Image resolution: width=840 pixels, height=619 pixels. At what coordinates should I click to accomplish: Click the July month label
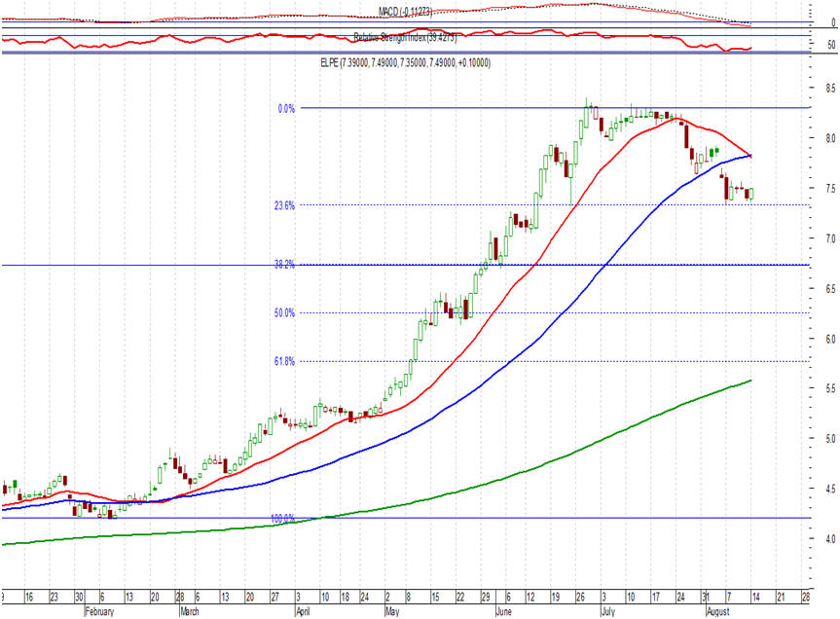(608, 611)
